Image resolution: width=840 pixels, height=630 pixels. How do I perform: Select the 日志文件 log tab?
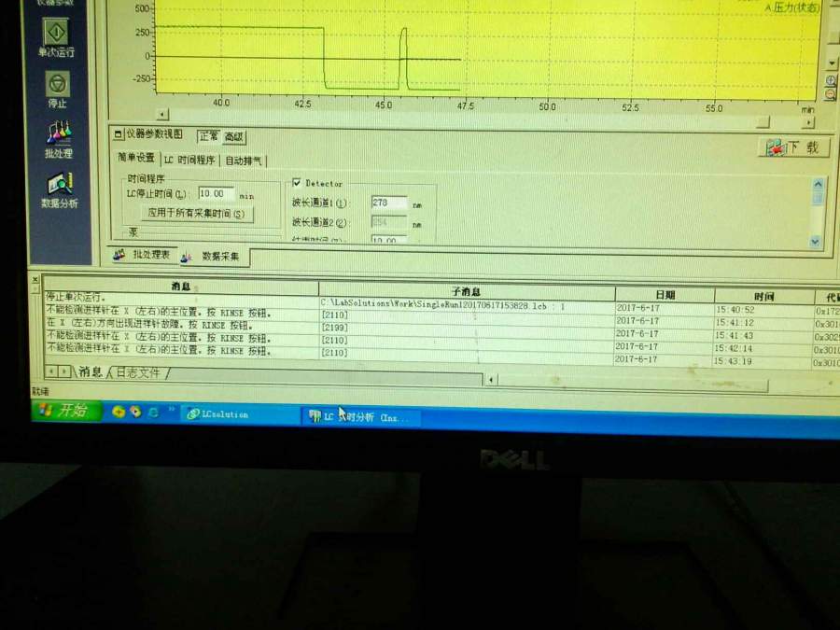tap(138, 372)
